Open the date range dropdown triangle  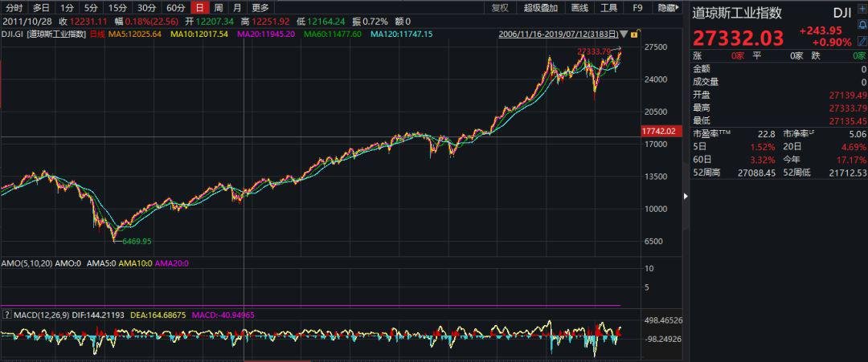click(623, 35)
